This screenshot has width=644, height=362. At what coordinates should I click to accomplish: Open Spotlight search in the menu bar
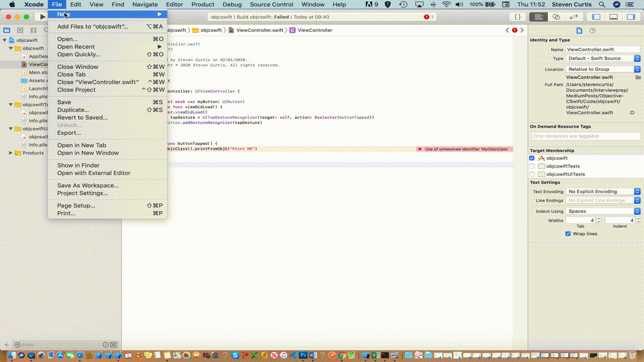point(601,5)
